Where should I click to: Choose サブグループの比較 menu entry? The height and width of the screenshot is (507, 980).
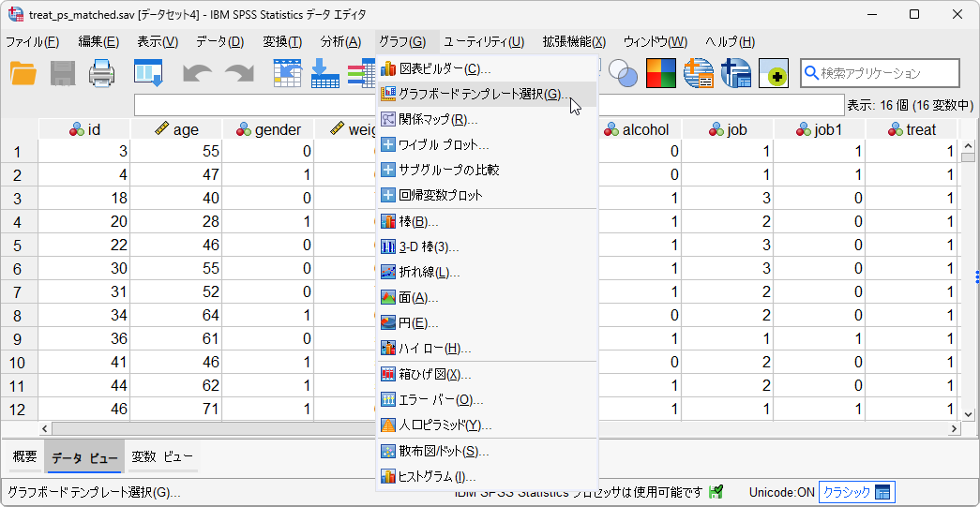click(488, 170)
